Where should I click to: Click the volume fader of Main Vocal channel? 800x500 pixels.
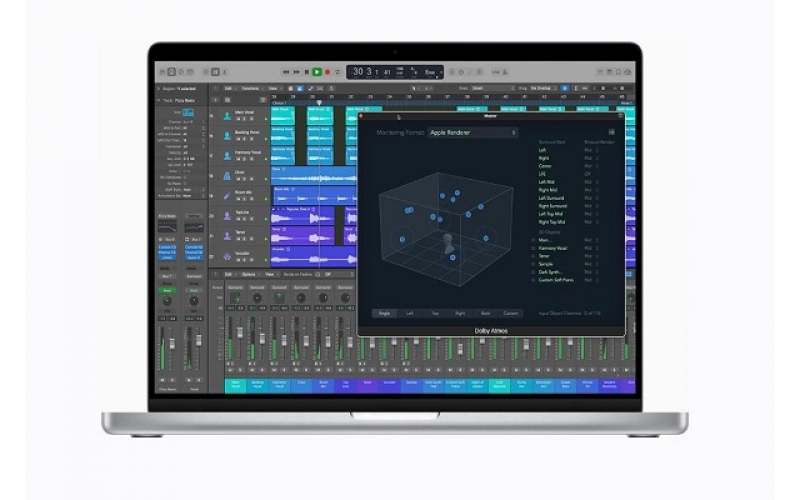240,332
